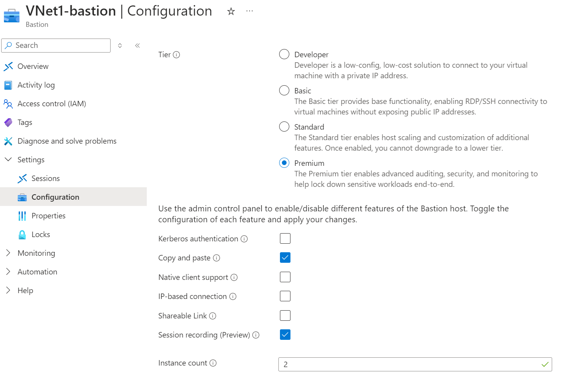Enable the Native client support checkbox
Screen dimensions: 563x392
tap(285, 277)
